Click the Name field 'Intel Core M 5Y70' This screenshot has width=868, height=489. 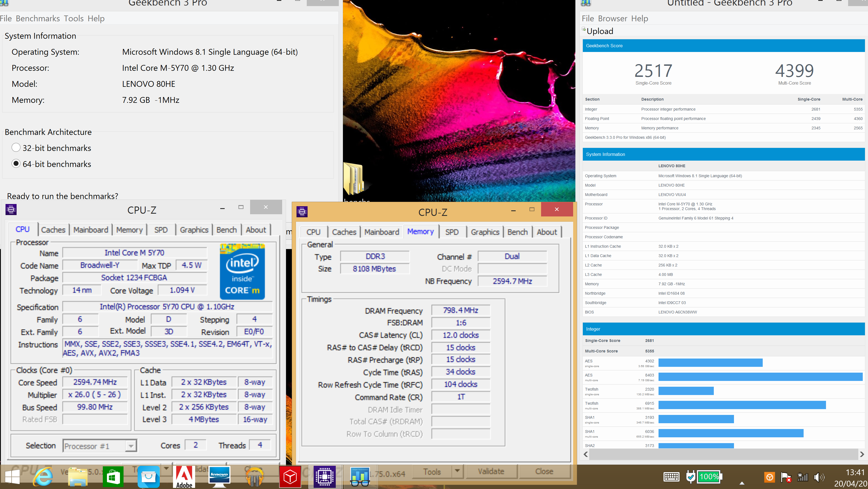tap(135, 252)
